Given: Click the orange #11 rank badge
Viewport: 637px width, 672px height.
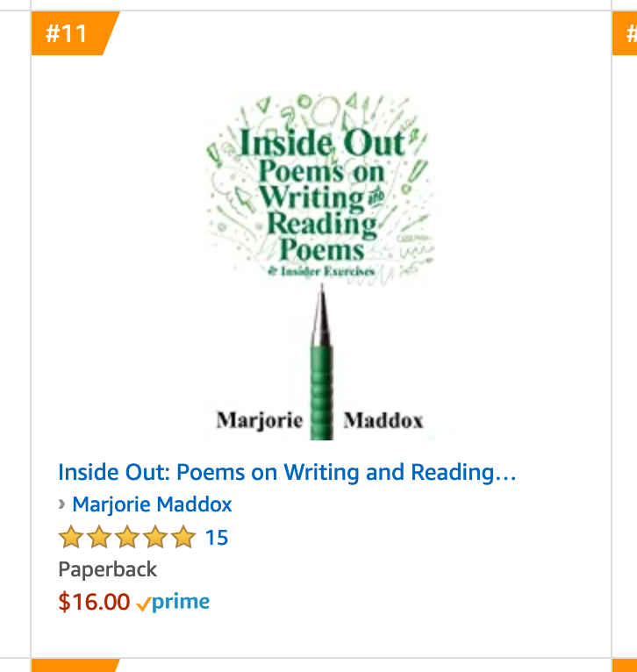Looking at the screenshot, I should coord(68,34).
